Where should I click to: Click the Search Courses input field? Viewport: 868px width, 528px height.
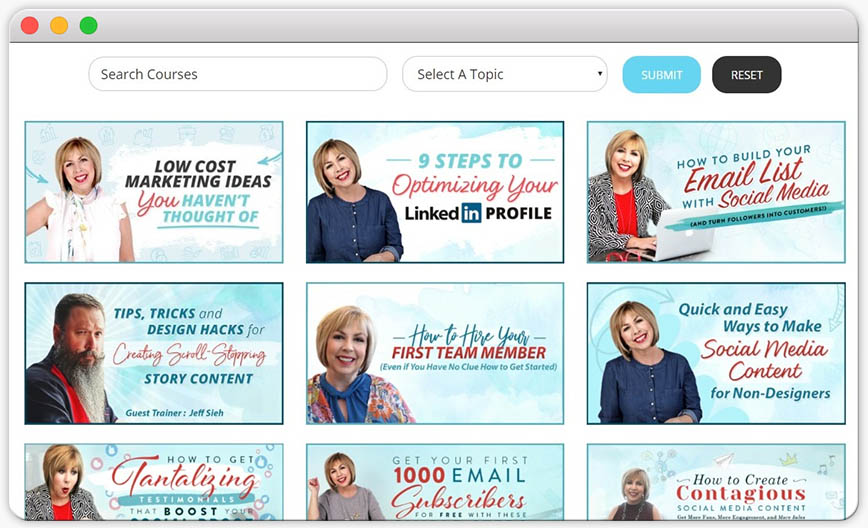(237, 74)
